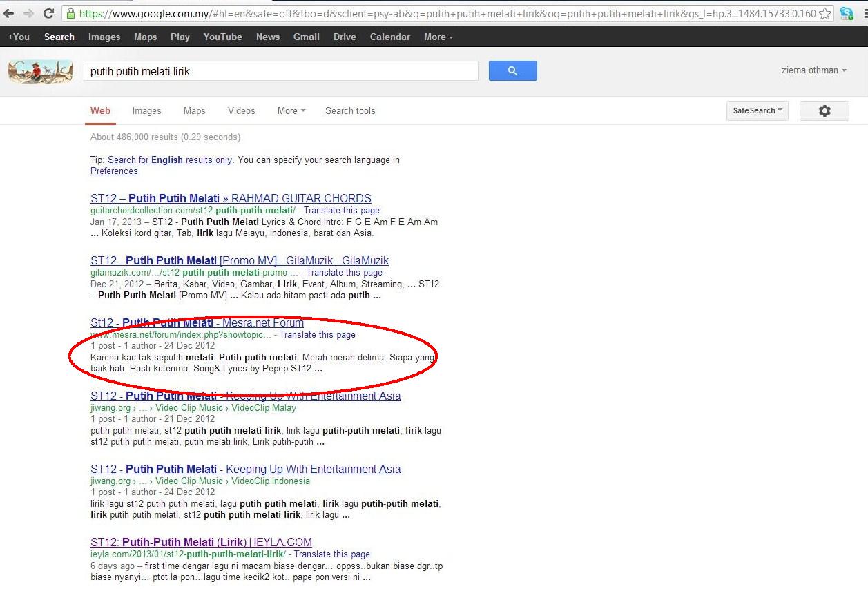Translate the ieyla.com result page
This screenshot has width=868, height=589.
pyautogui.click(x=332, y=554)
